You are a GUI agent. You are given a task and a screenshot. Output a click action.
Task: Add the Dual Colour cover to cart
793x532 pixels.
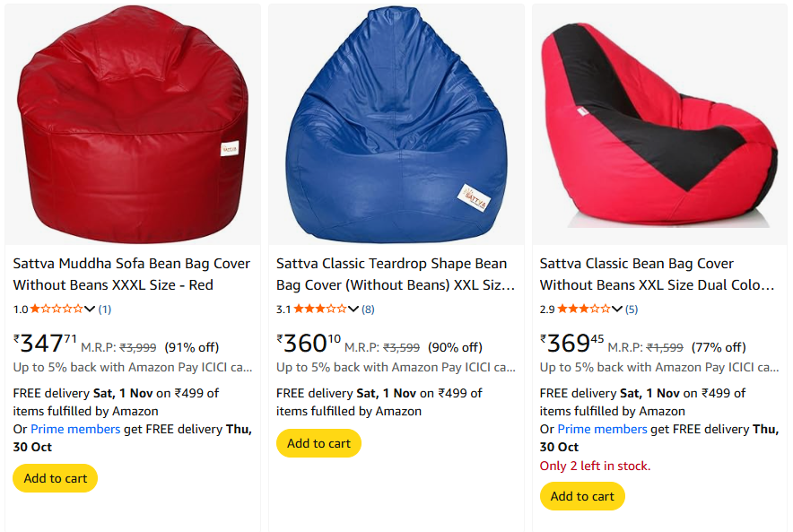point(582,496)
